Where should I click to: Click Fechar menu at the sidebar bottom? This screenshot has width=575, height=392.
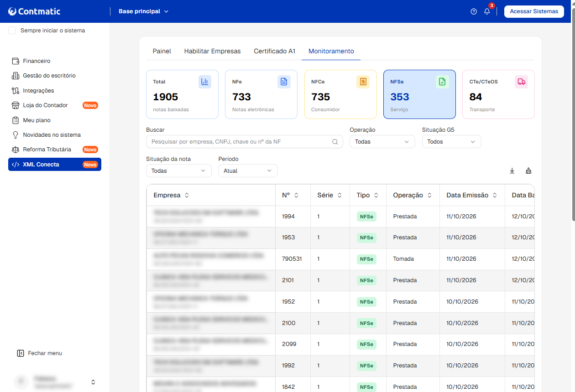click(x=39, y=353)
